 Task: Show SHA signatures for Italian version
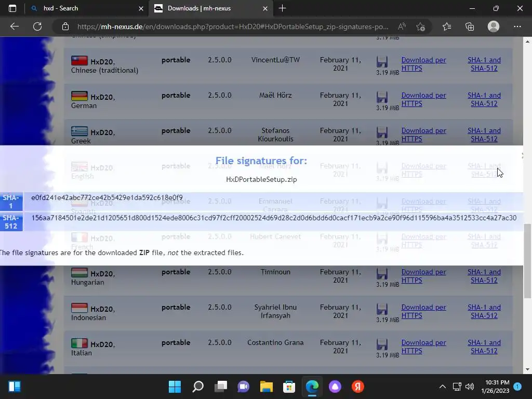484,347
